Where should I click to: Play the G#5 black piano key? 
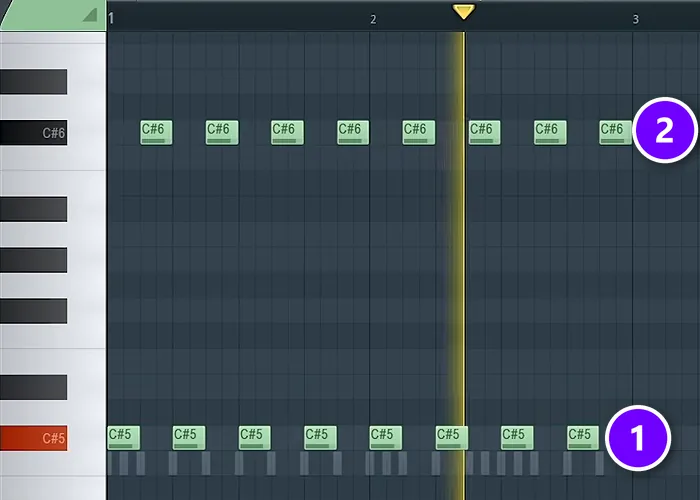(33, 260)
